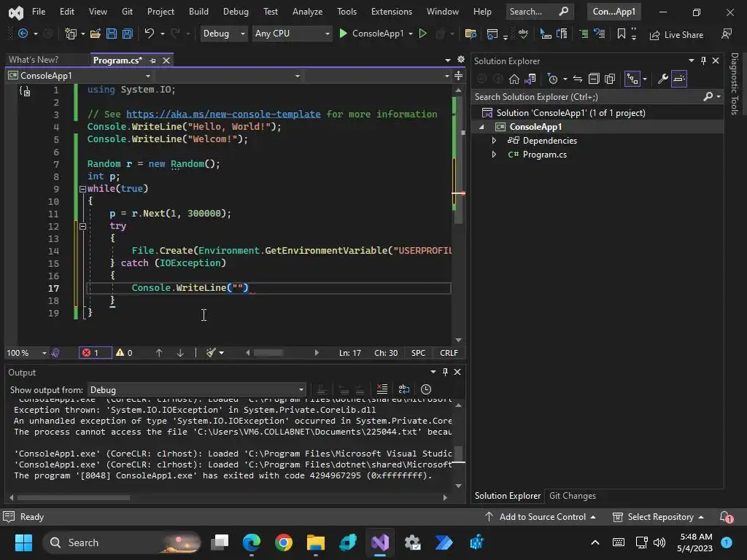Click the Comment out selected lines icon
The height and width of the screenshot is (560, 747).
[x=584, y=34]
